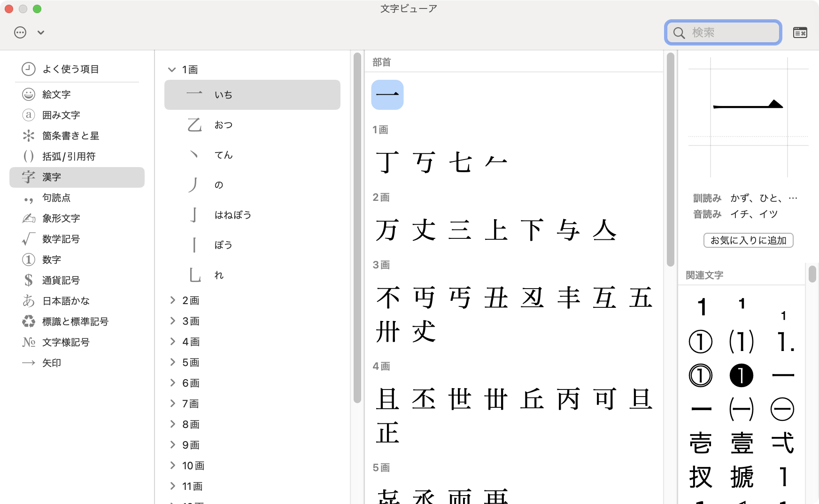Select the enclosed characters (囲み文字) category
The height and width of the screenshot is (504, 819).
coord(61,115)
